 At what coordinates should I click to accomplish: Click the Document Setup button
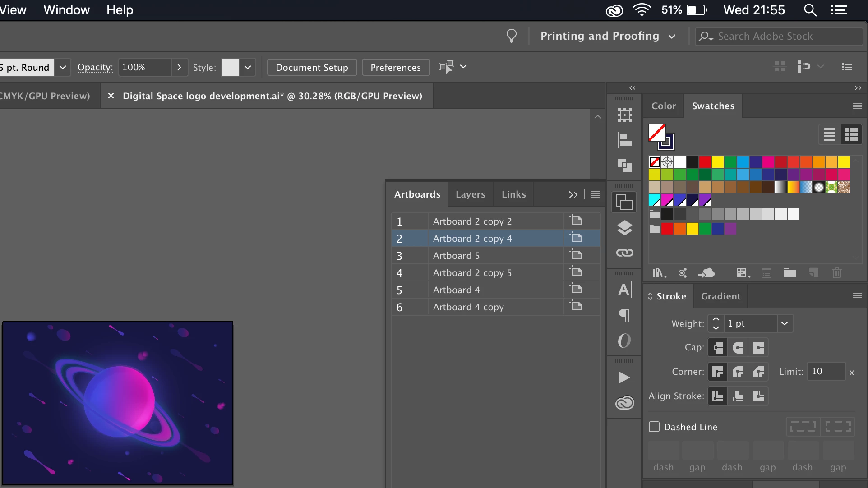[312, 67]
